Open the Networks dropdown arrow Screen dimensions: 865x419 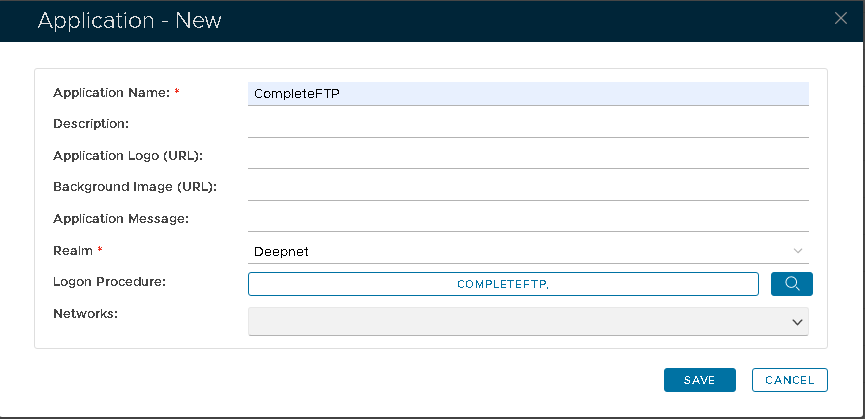click(x=797, y=322)
